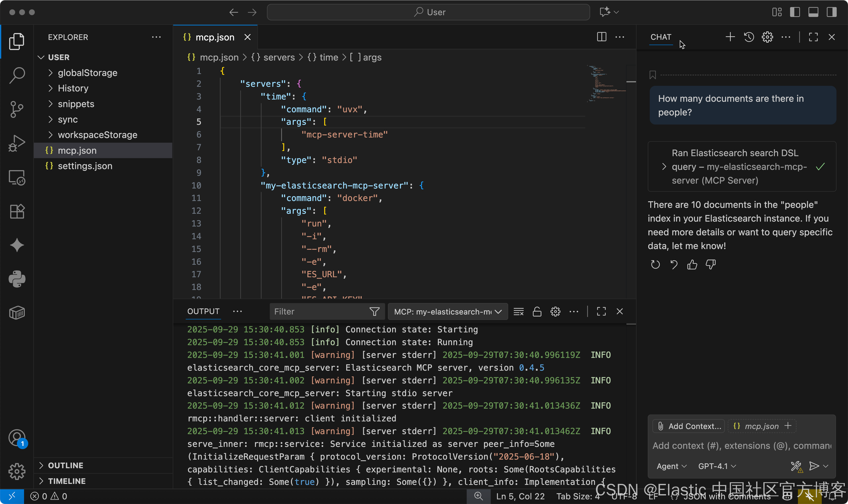Open editor more actions menu

coord(620,37)
